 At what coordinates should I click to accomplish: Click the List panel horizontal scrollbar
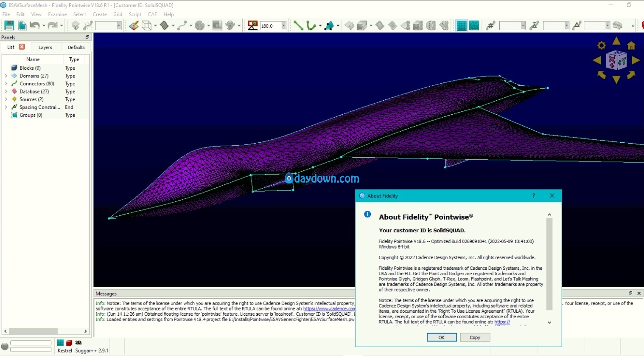pos(34,331)
